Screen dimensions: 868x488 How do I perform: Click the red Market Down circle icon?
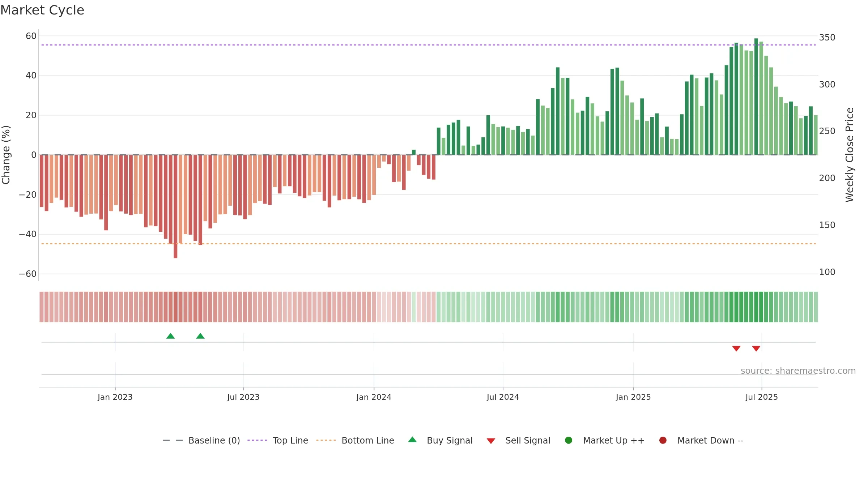pos(663,440)
